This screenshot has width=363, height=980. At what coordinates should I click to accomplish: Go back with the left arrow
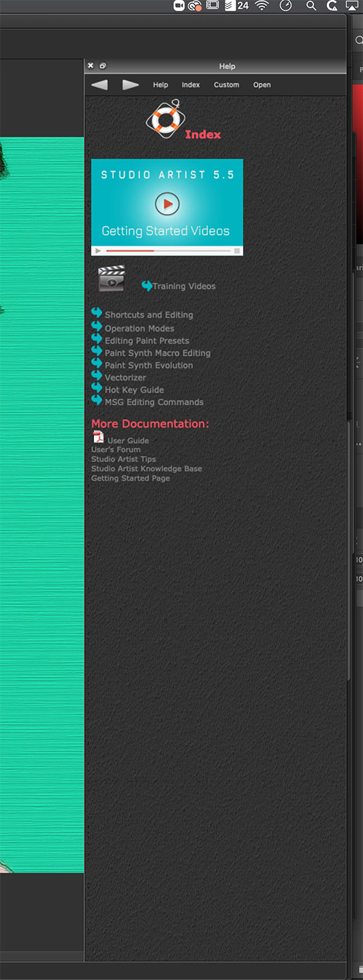pyautogui.click(x=99, y=85)
